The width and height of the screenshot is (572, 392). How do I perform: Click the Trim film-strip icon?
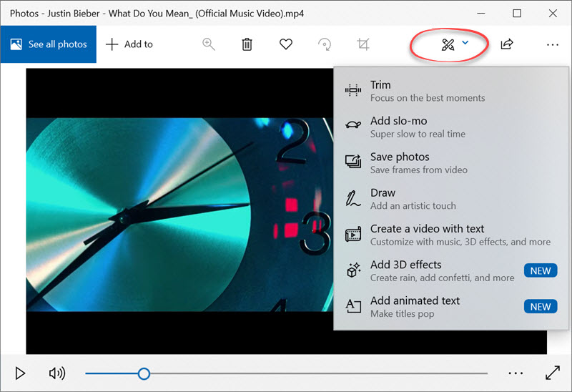point(353,90)
